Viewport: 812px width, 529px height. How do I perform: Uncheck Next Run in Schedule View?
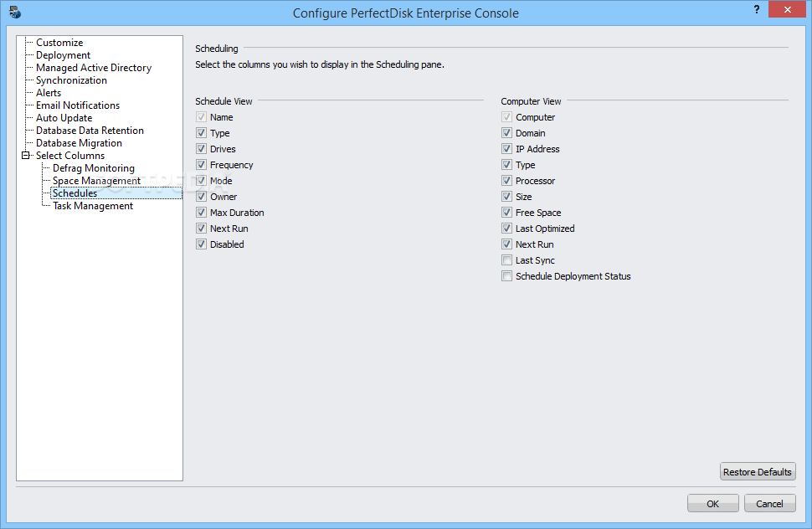click(202, 229)
